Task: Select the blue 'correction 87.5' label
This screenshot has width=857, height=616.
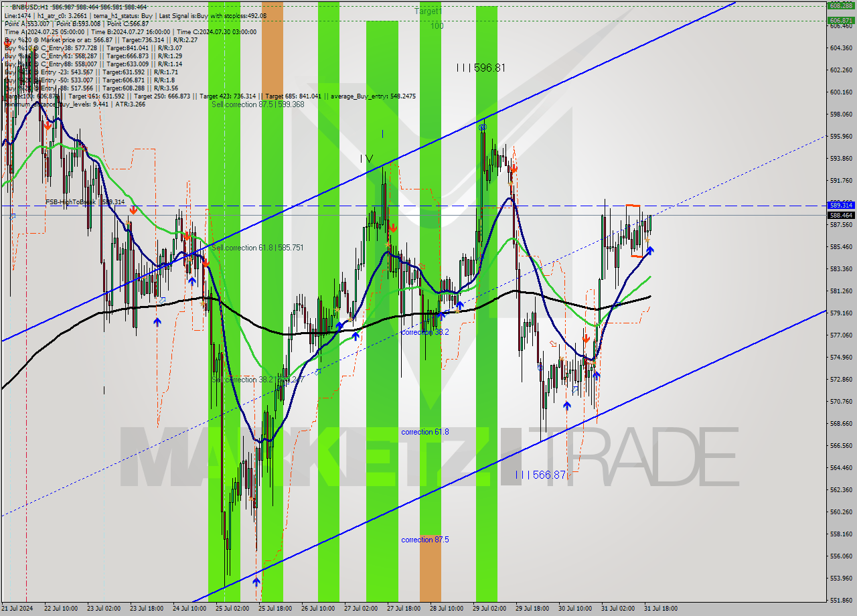Action: click(425, 540)
